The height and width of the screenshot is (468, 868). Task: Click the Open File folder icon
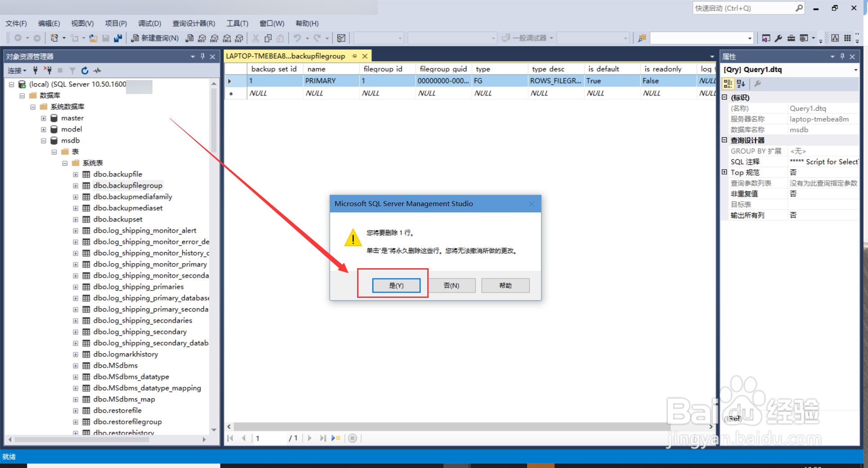(x=93, y=38)
